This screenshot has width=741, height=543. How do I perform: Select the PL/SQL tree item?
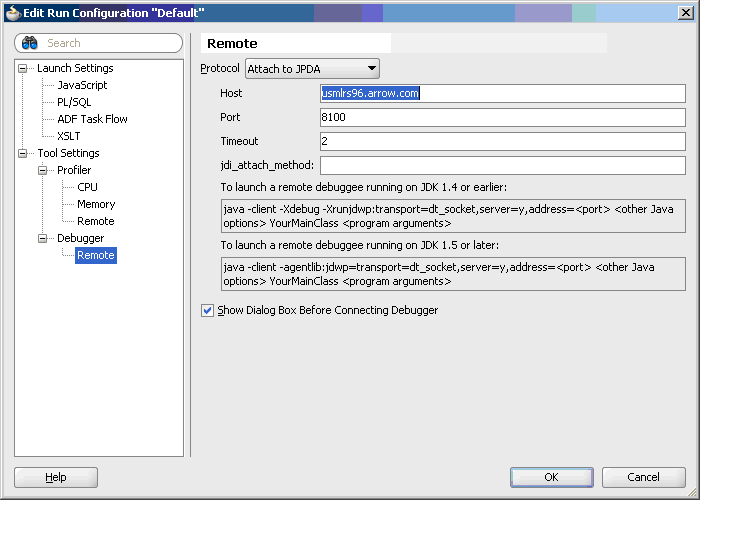[74, 102]
